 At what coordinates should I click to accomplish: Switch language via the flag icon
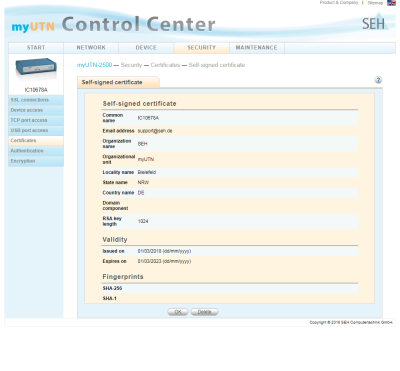[391, 3]
